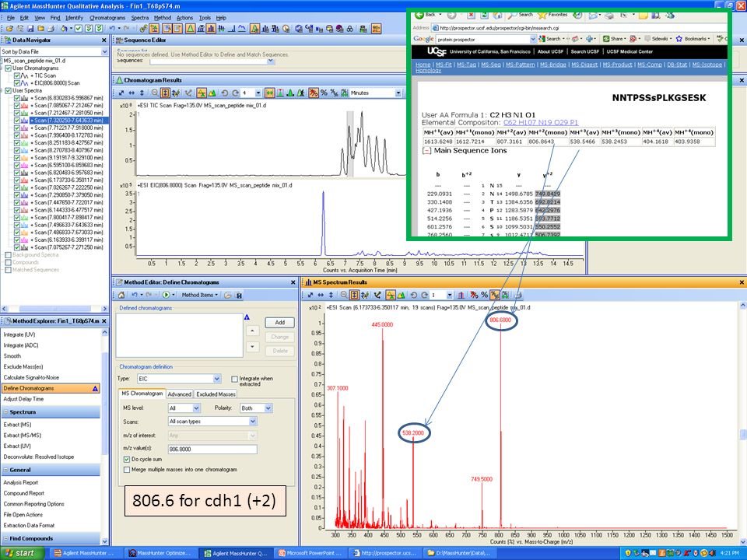Toggle percent scale icon in Chromatogram Results toolbar
The height and width of the screenshot is (560, 747).
[x=324, y=93]
